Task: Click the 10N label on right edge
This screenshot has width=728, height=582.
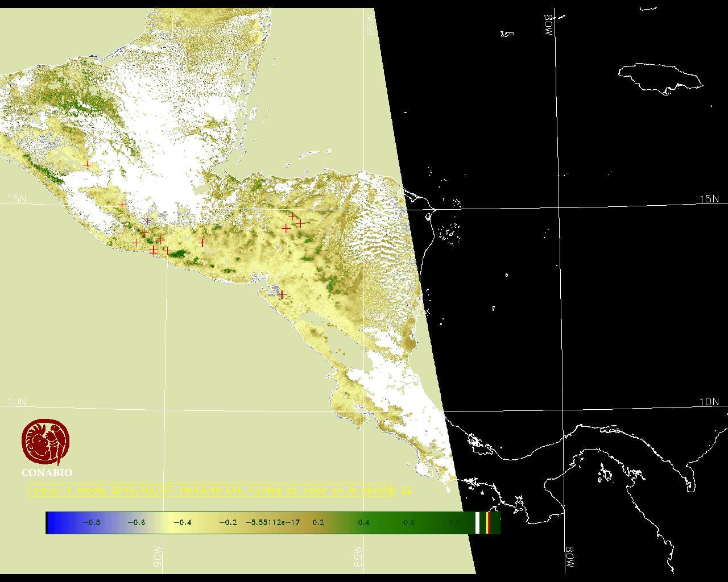Action: pos(709,402)
